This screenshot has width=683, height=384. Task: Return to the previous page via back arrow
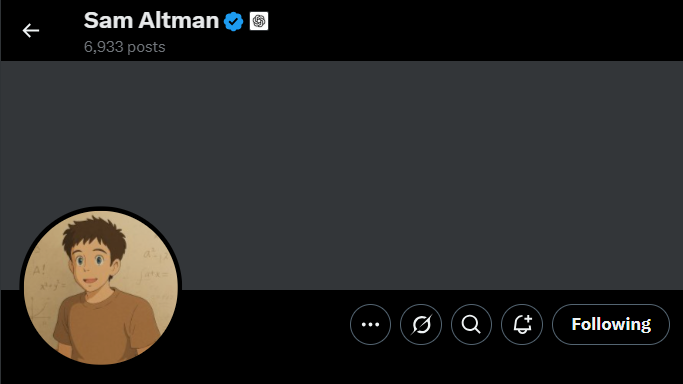tap(31, 30)
